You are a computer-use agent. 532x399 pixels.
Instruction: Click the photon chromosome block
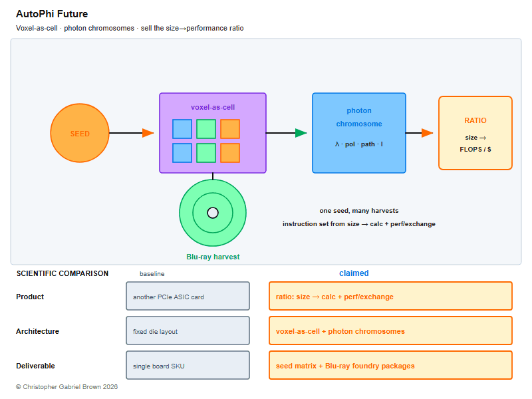click(x=359, y=133)
